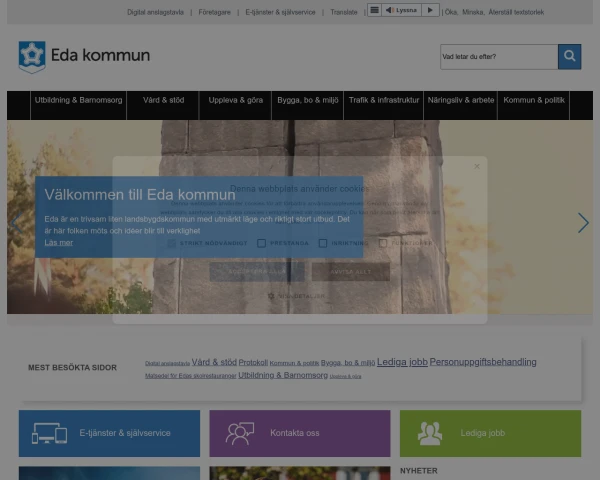
Task: Open E-tjänster & självservice top link
Action: [280, 12]
